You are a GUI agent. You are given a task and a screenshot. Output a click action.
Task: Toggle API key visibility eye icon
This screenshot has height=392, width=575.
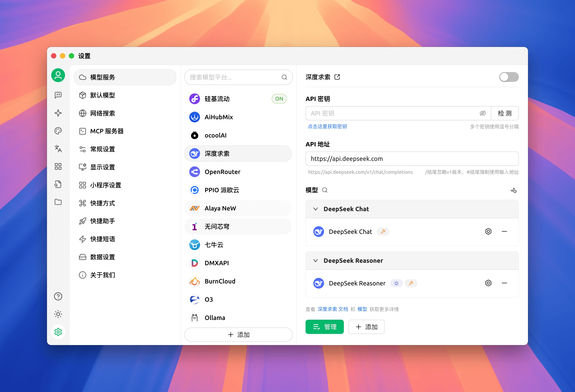tap(483, 113)
